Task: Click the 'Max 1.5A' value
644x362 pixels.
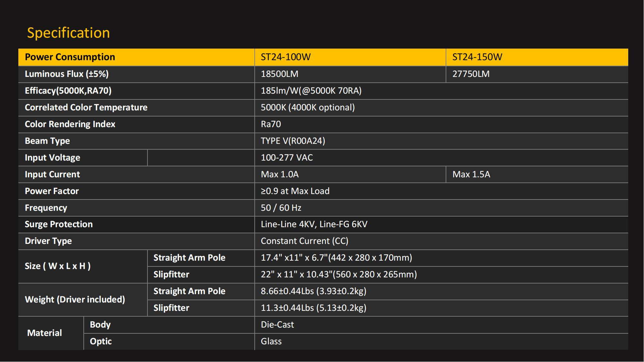Action: pyautogui.click(x=471, y=174)
